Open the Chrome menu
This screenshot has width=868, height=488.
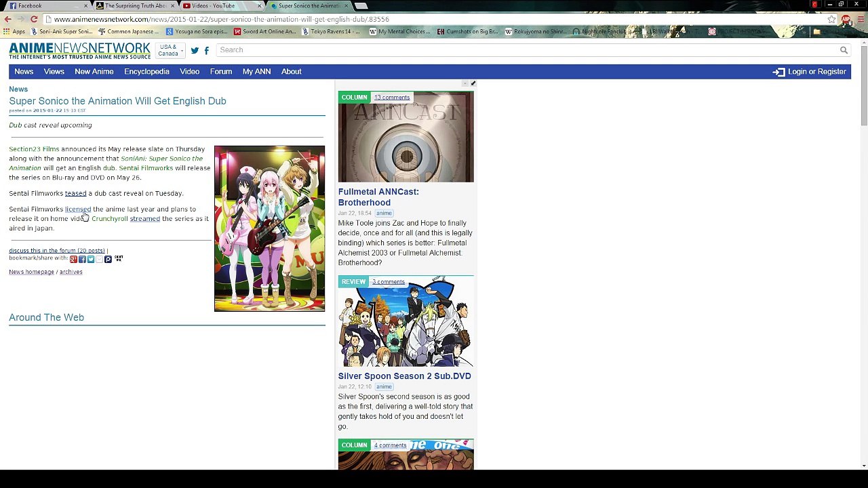(860, 19)
